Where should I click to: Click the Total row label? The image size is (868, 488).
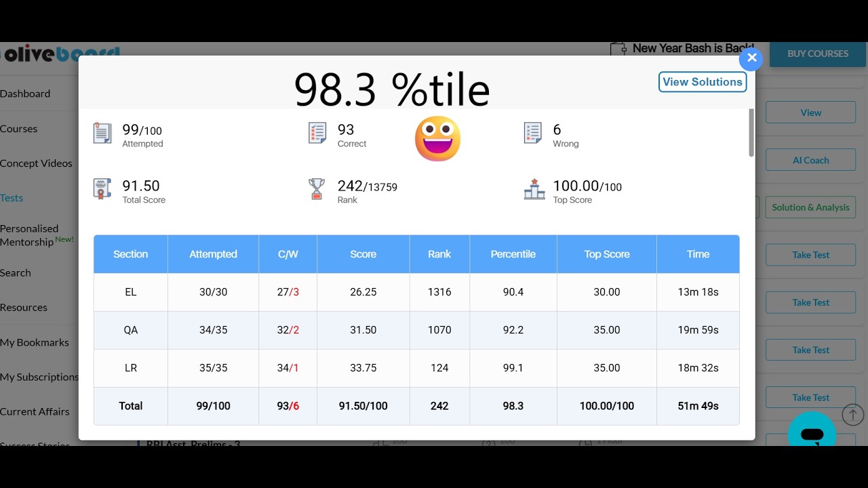pyautogui.click(x=131, y=406)
